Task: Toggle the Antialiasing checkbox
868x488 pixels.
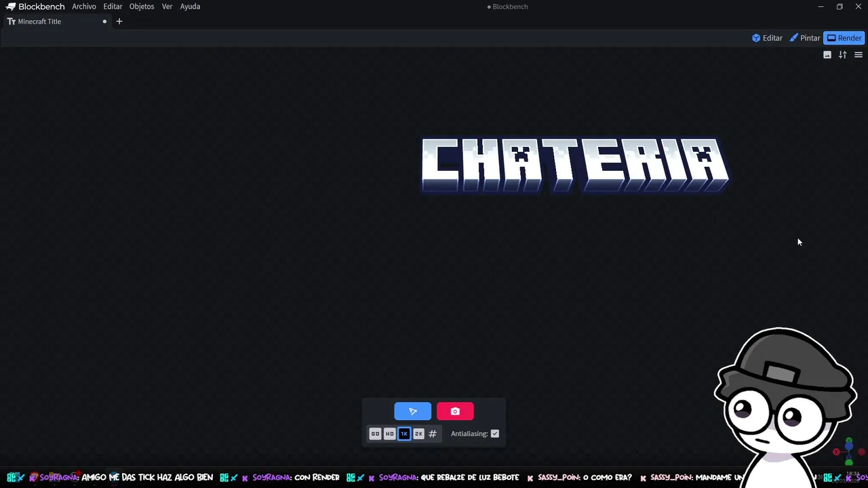Action: pos(495,434)
